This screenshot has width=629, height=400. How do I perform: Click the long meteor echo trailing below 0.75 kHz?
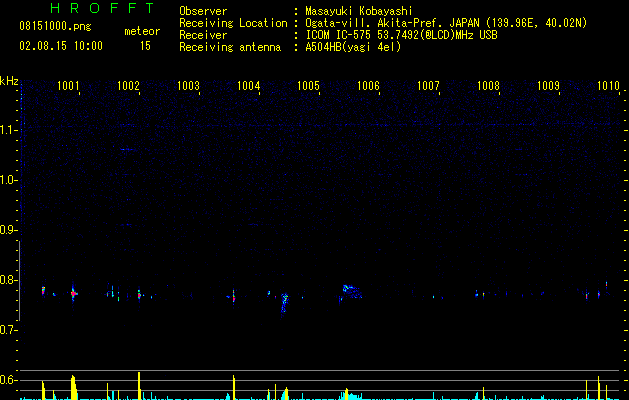pyautogui.click(x=284, y=305)
